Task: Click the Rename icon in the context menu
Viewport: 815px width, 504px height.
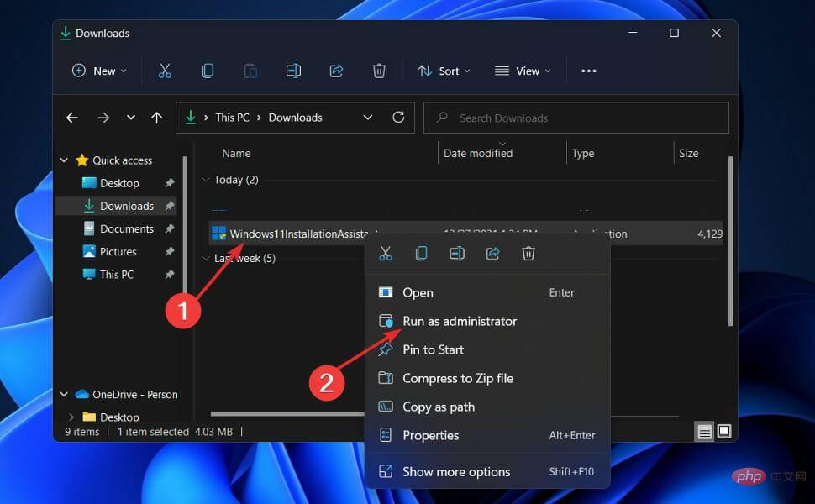Action: (x=457, y=254)
